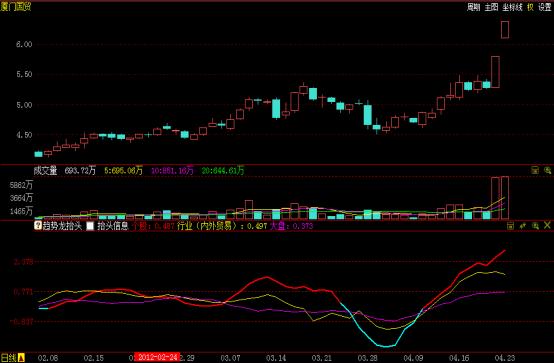Open the 主图 main chart menu
This screenshot has width=554, height=363.
(x=491, y=7)
